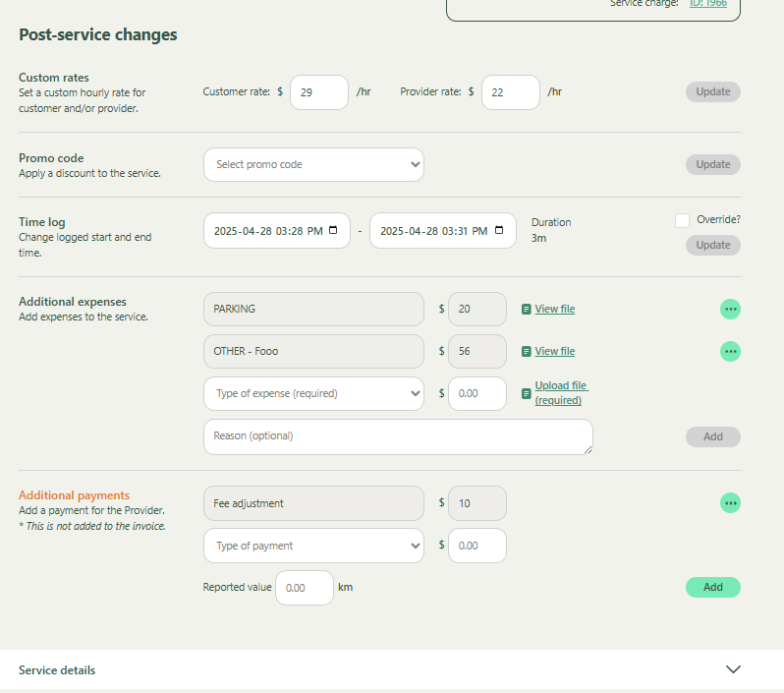Open the Type of payment dropdown
784x693 pixels.
pyautogui.click(x=313, y=546)
